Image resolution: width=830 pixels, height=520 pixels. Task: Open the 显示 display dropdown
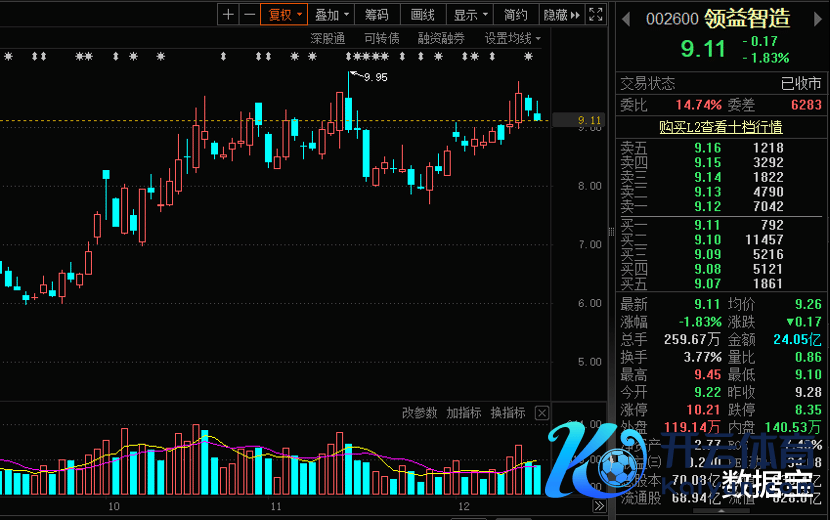click(x=470, y=15)
